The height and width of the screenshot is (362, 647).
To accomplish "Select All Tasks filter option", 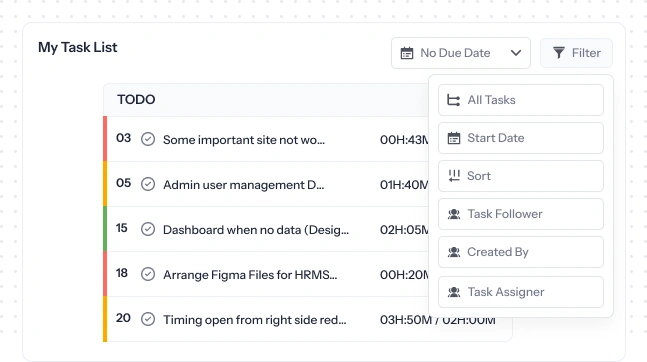I will point(521,100).
